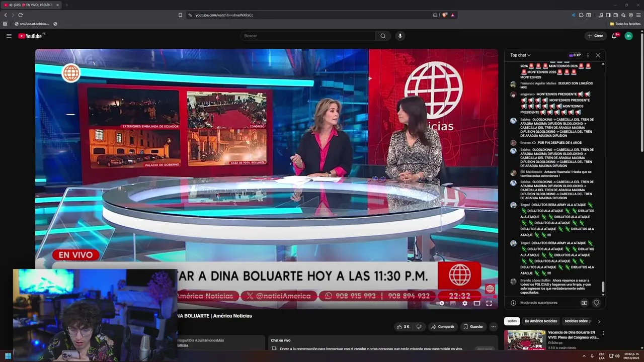
Task: Toggle browser sidebar panel
Action: [608, 15]
